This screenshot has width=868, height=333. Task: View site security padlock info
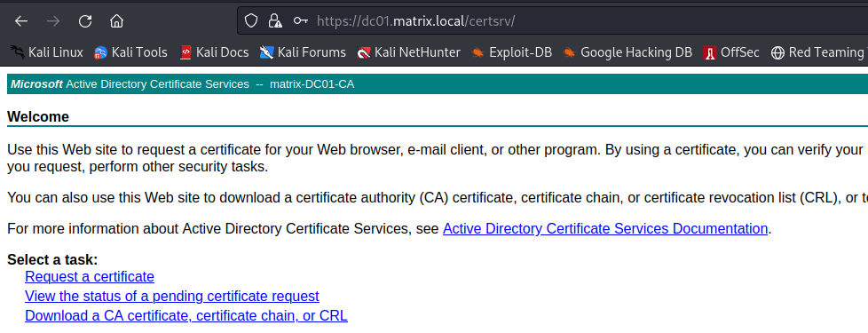pyautogui.click(x=274, y=21)
